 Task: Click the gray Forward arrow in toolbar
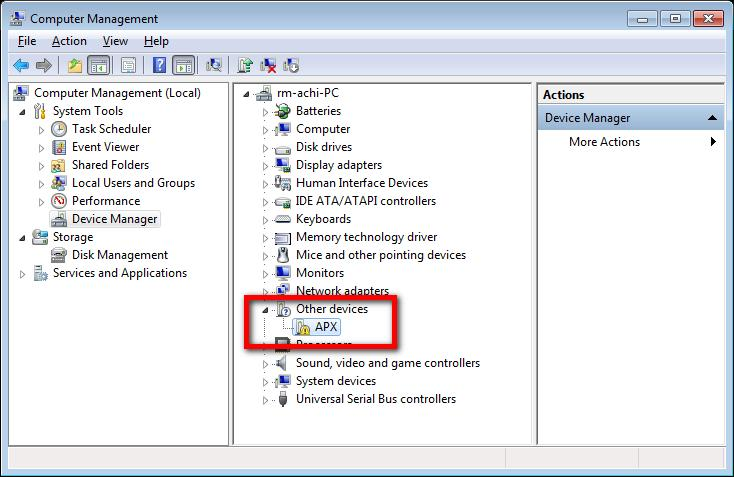[44, 65]
